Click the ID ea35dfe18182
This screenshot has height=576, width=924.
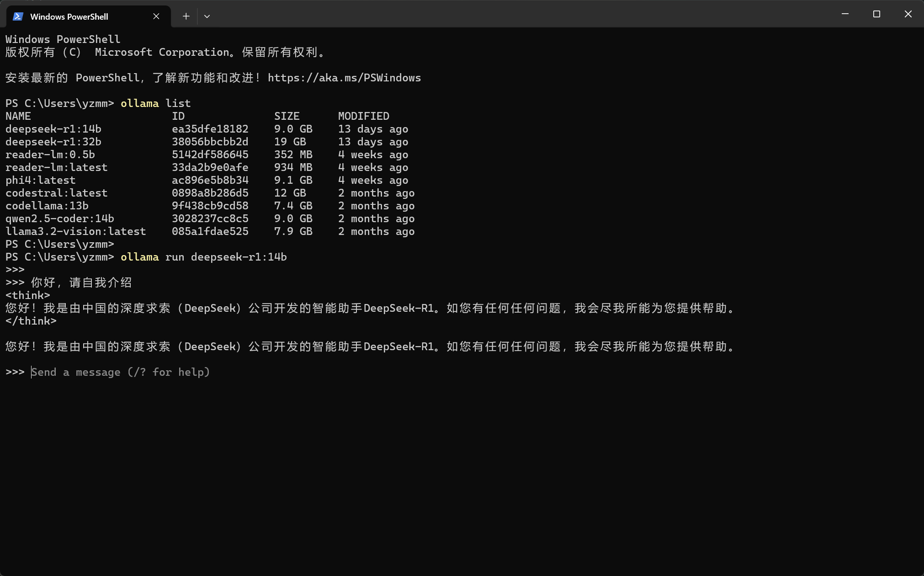[x=210, y=129]
